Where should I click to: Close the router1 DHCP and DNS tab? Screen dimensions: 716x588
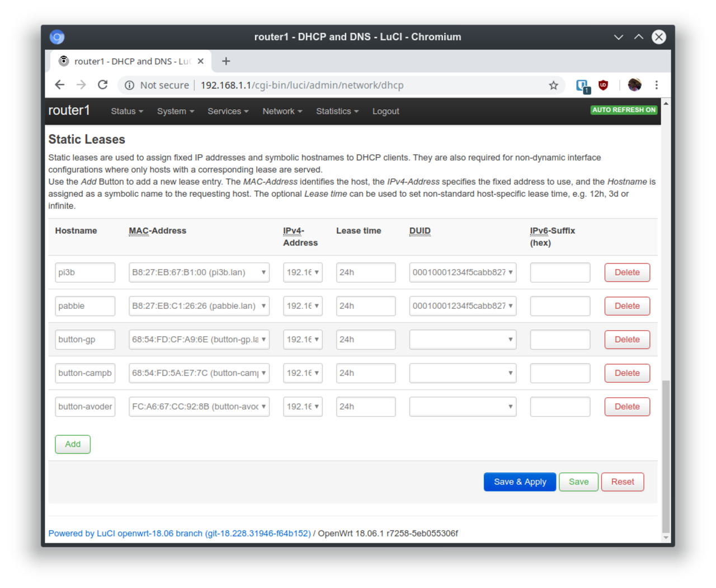[200, 61]
